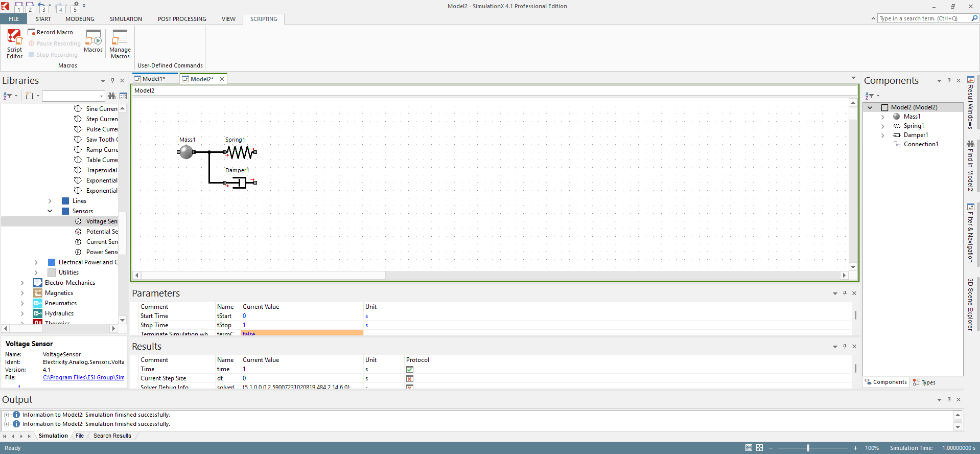Click the Macros icon in ribbon
980x454 pixels.
tap(93, 41)
